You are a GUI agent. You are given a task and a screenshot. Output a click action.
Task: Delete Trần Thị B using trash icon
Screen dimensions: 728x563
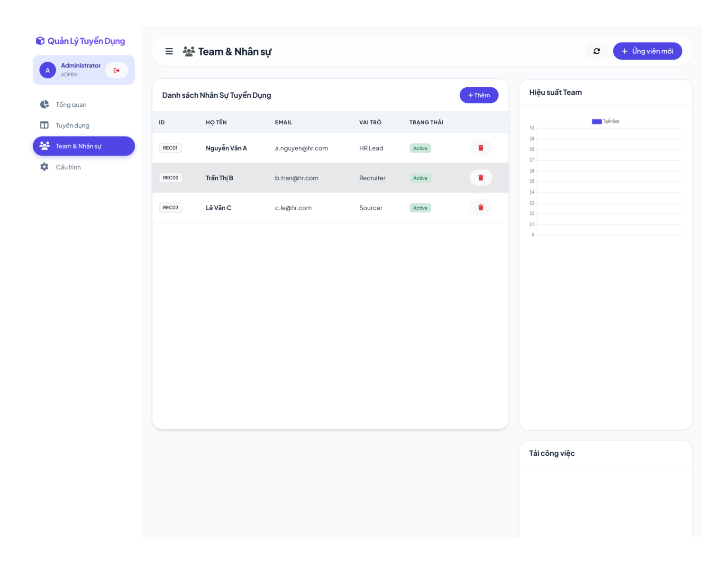pos(481,178)
